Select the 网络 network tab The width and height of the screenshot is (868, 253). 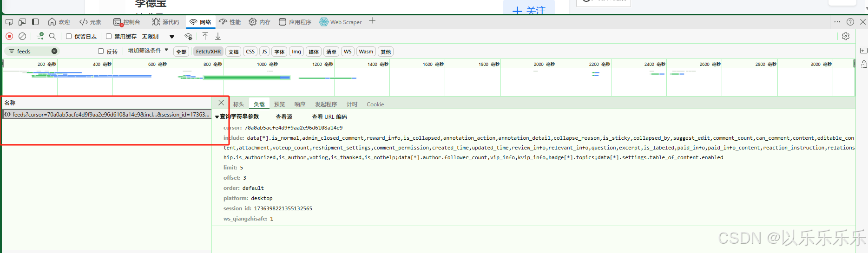click(200, 22)
